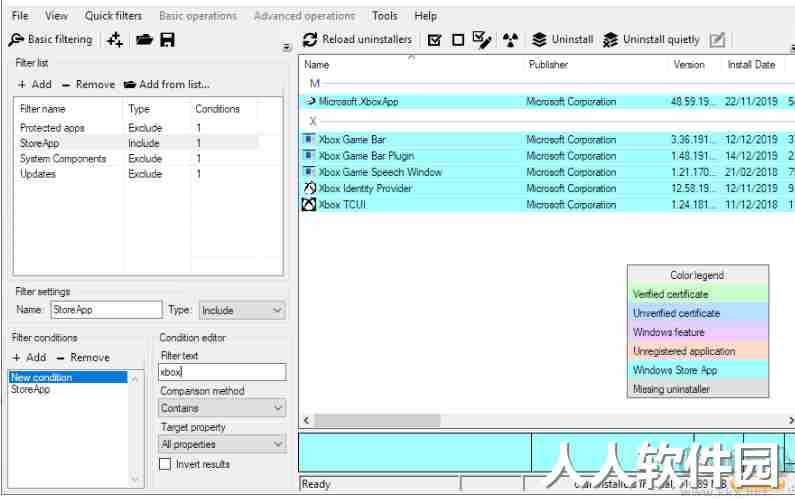Select New condition in conditions list
The width and height of the screenshot is (795, 499).
[68, 377]
